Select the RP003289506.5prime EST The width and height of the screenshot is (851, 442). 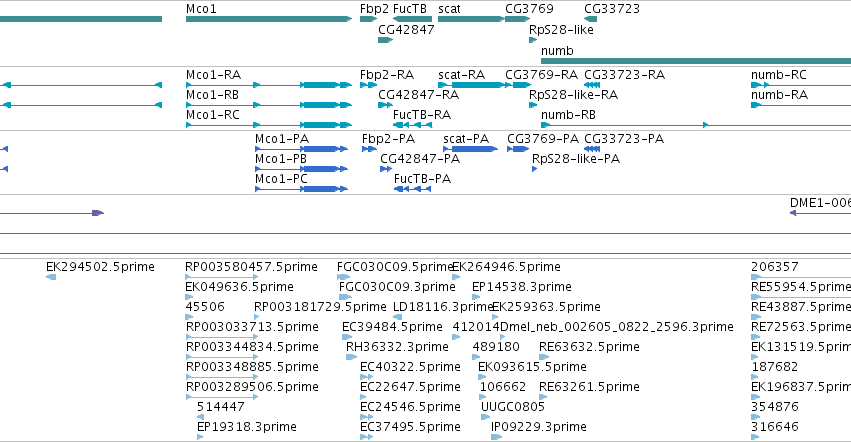pyautogui.click(x=252, y=387)
